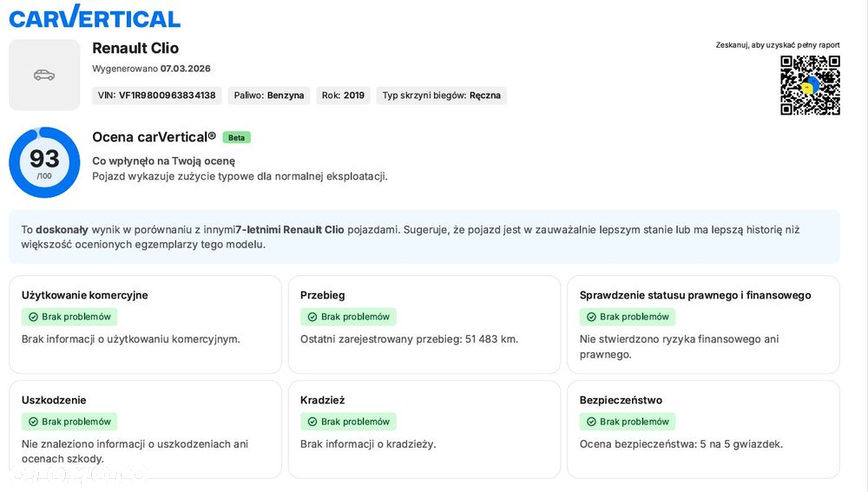
Task: Click check icon under Przebieg
Action: tap(312, 318)
